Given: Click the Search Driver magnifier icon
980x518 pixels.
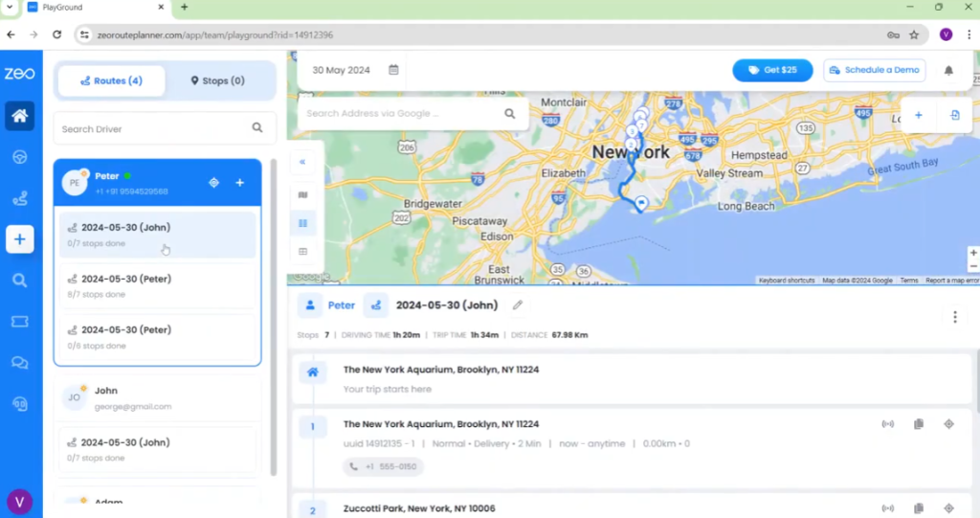Looking at the screenshot, I should [257, 127].
